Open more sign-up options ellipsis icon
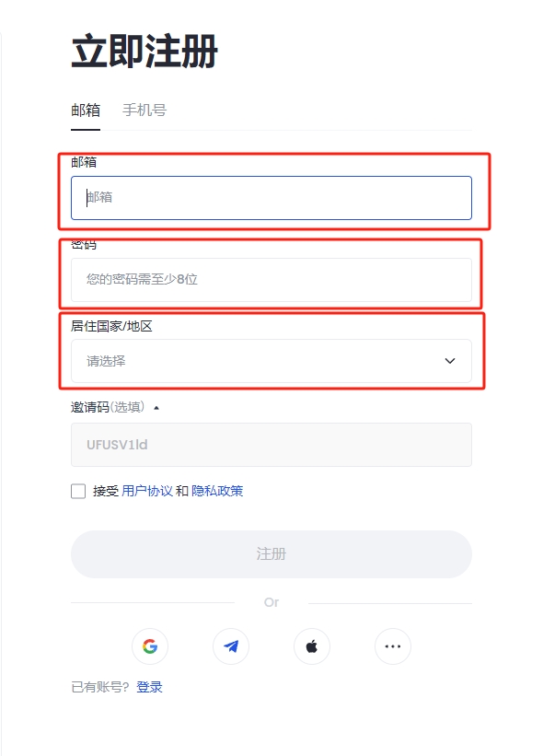The image size is (543, 756). pyautogui.click(x=393, y=646)
